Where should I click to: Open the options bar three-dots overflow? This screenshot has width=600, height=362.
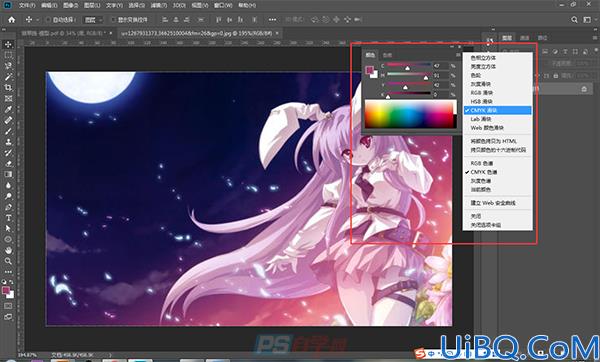(x=272, y=20)
